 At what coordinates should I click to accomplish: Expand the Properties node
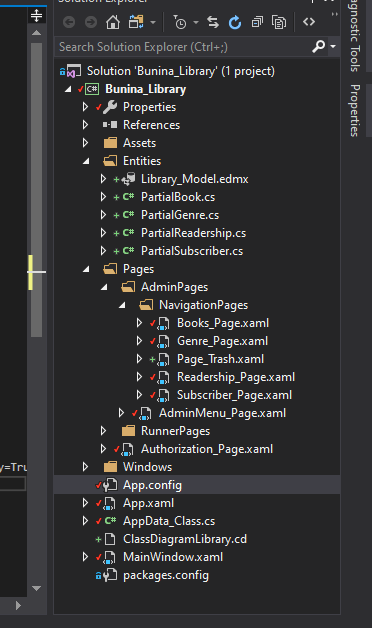point(85,107)
